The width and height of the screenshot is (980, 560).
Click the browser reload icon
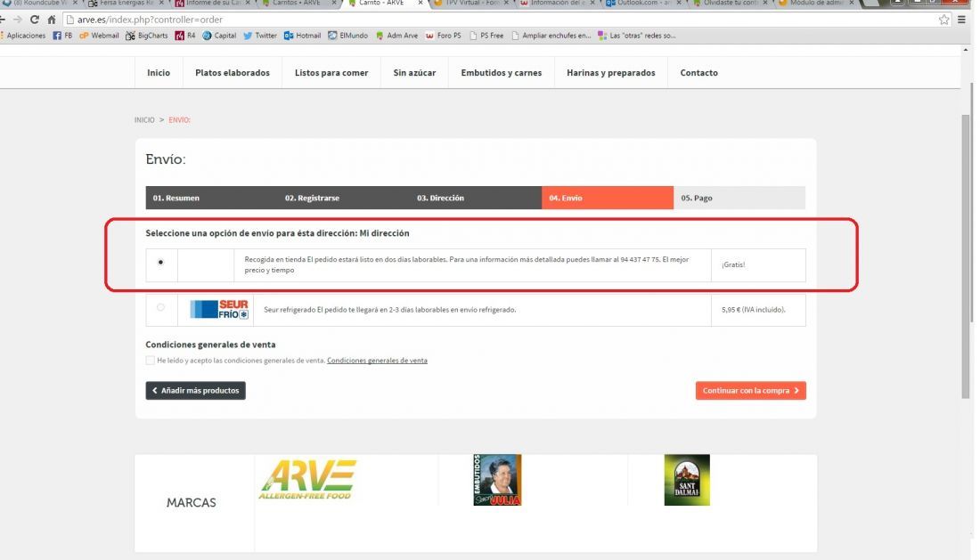tap(35, 20)
